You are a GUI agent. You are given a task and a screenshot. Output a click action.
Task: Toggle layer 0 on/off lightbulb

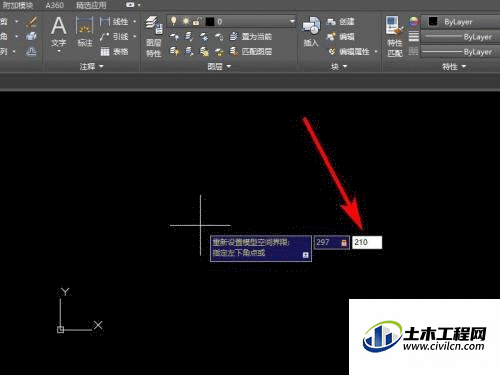click(173, 21)
